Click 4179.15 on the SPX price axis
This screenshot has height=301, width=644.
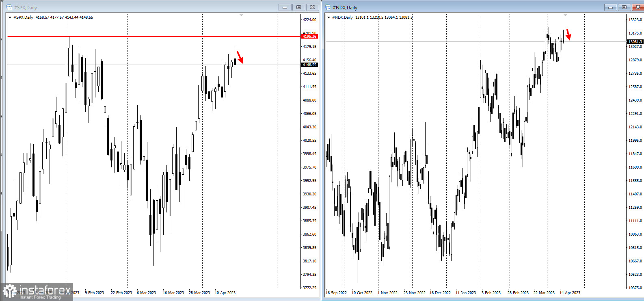pyautogui.click(x=309, y=47)
